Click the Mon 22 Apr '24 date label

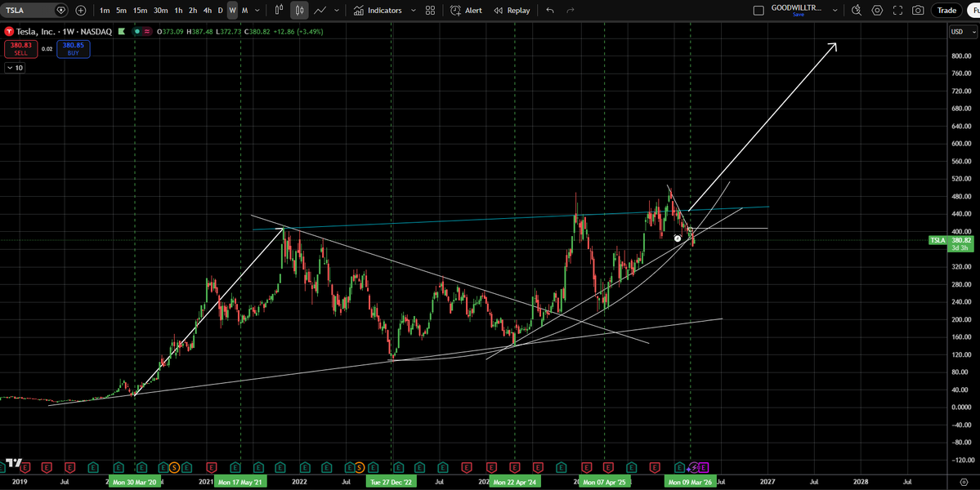pyautogui.click(x=514, y=482)
